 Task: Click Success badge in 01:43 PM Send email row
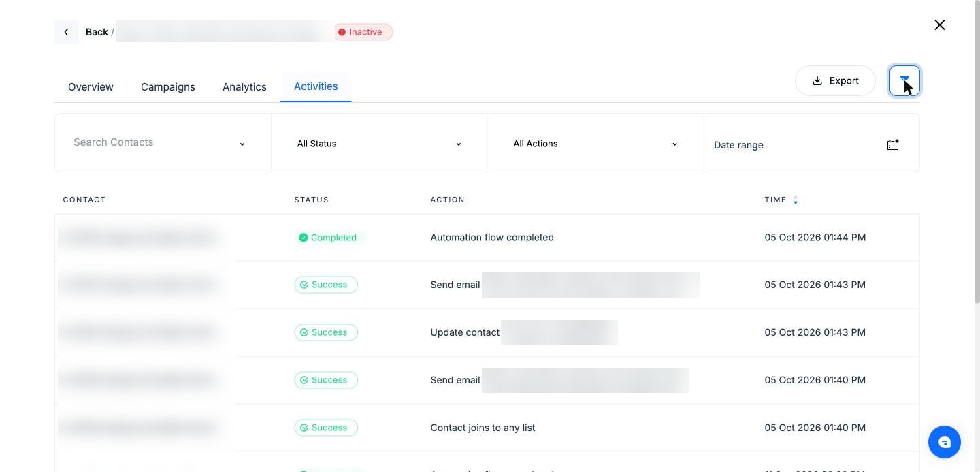coord(326,285)
